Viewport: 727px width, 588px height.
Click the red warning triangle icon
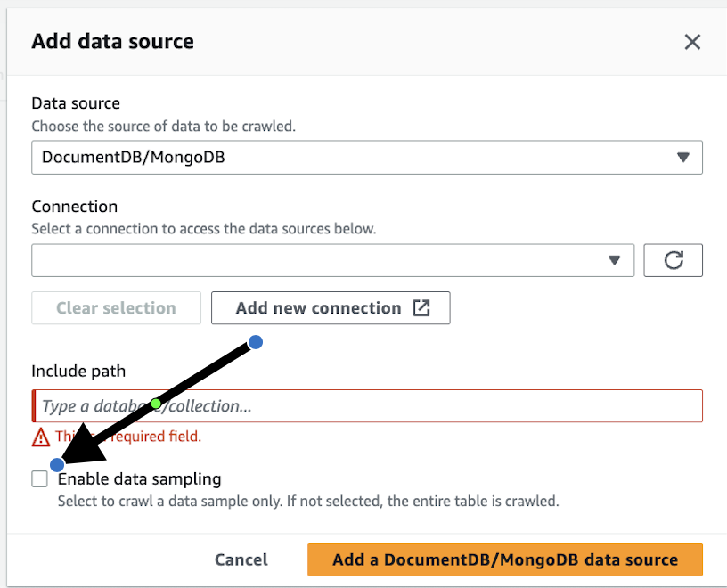(x=41, y=437)
